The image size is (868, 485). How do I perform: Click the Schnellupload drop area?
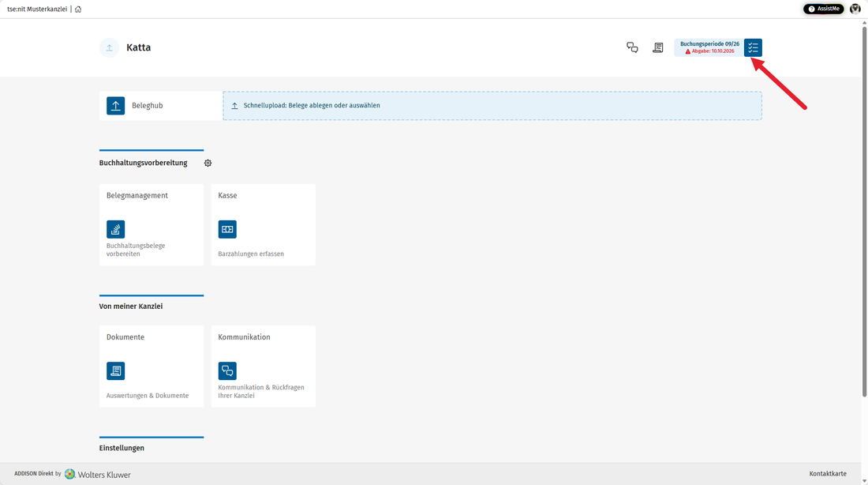click(492, 106)
